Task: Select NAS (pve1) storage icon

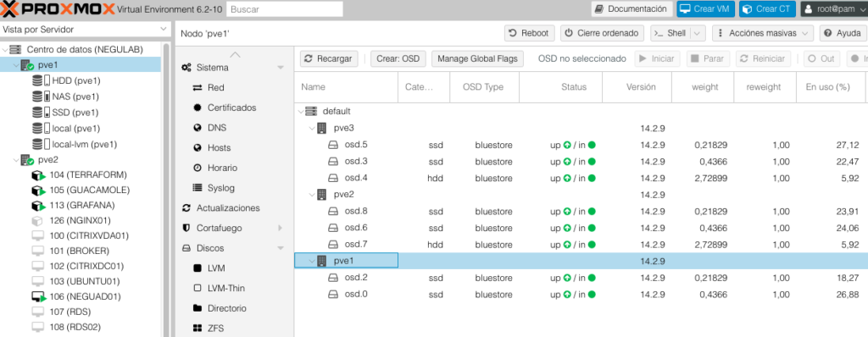Action: (x=41, y=97)
